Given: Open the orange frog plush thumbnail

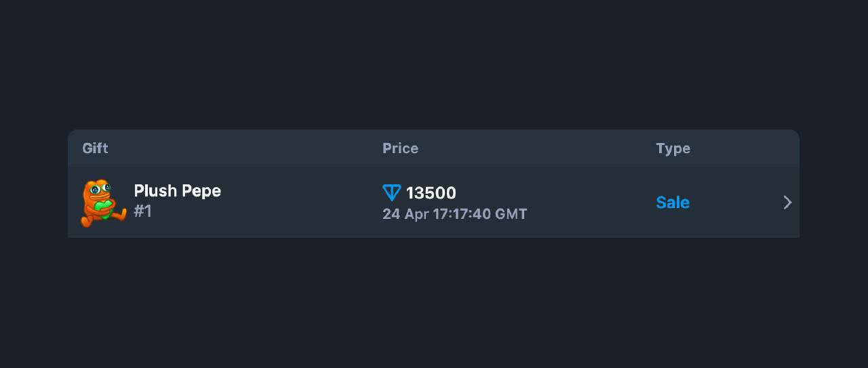Looking at the screenshot, I should tap(103, 203).
